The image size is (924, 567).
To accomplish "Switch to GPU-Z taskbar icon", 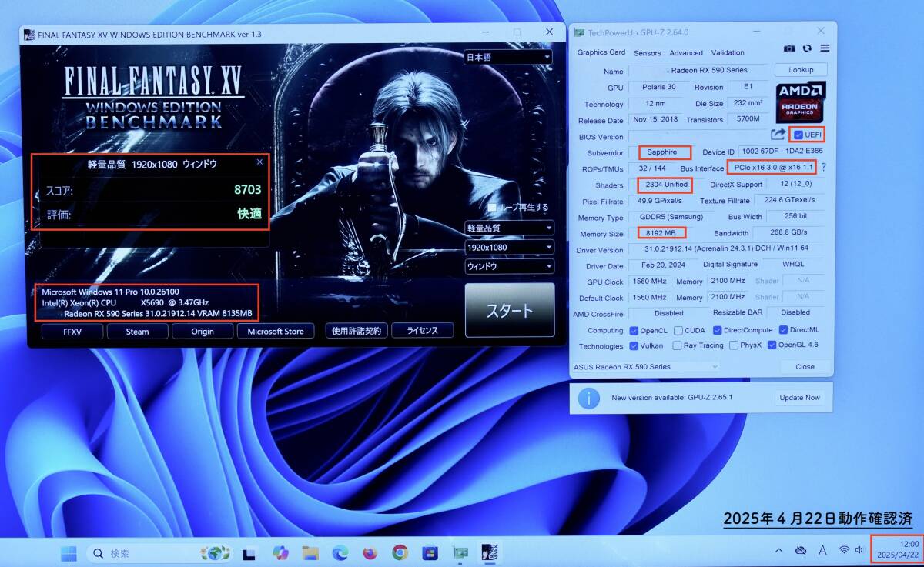I will click(460, 552).
